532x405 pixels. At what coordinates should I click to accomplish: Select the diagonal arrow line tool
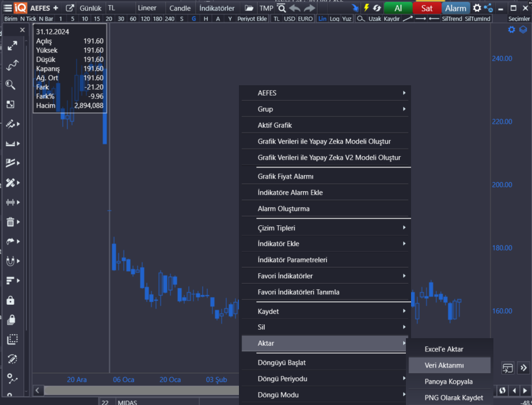(408, 18)
